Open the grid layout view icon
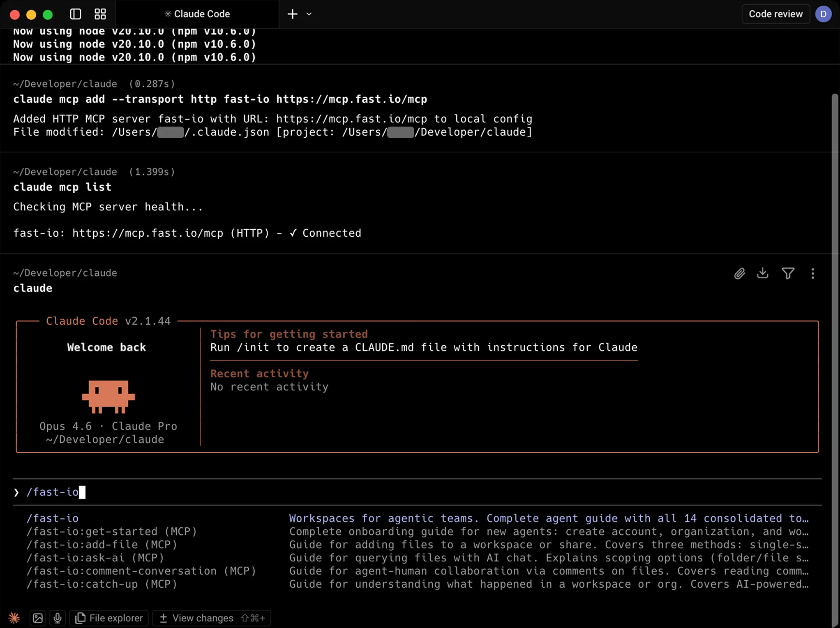 pyautogui.click(x=100, y=14)
